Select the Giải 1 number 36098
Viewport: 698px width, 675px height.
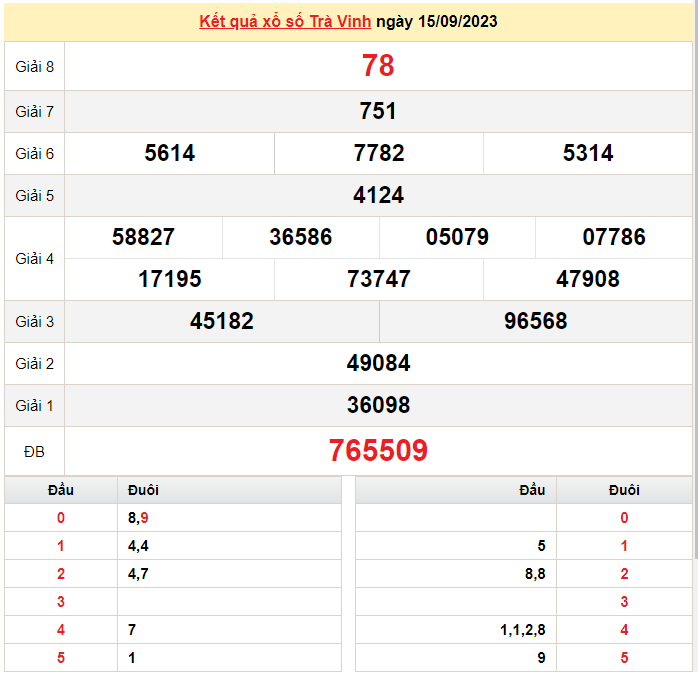pyautogui.click(x=378, y=405)
